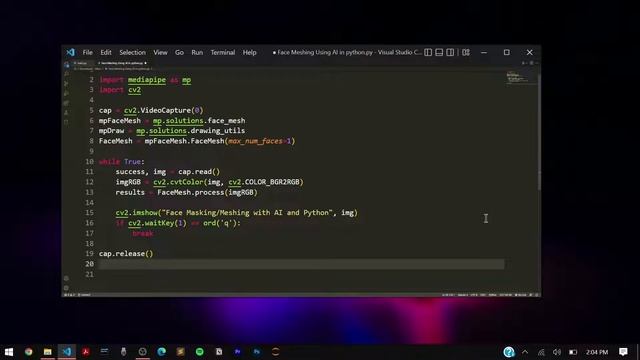The height and width of the screenshot is (360, 640).
Task: Open the Terminal menu
Action: [x=222, y=52]
